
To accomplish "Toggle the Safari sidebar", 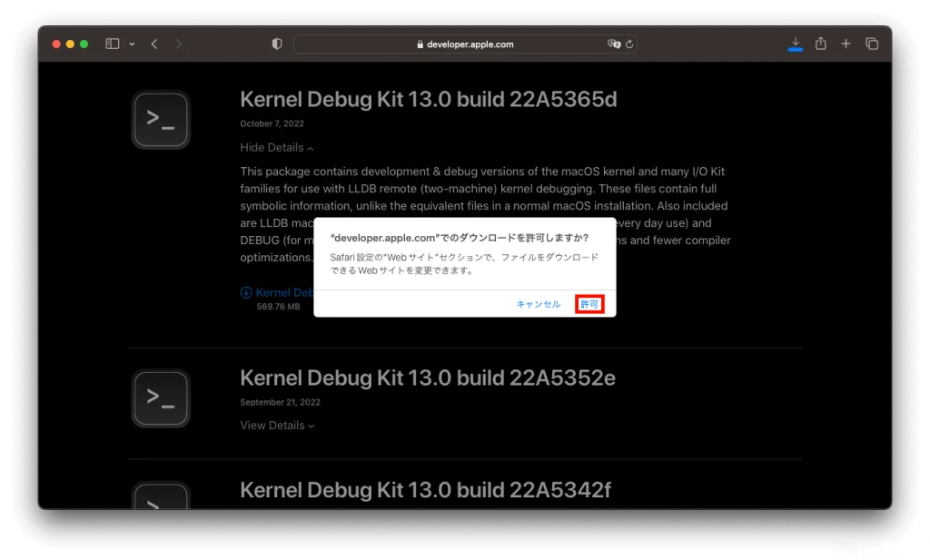I will [113, 44].
